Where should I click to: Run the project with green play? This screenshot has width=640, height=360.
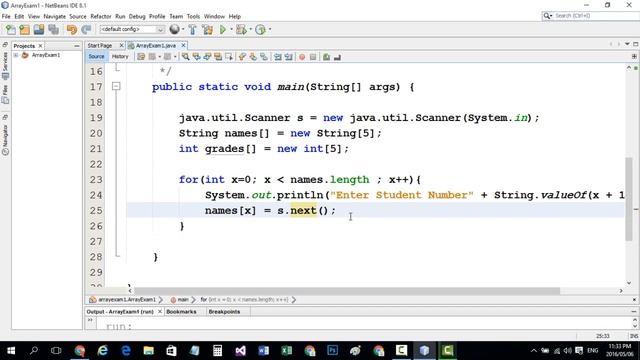tap(223, 29)
